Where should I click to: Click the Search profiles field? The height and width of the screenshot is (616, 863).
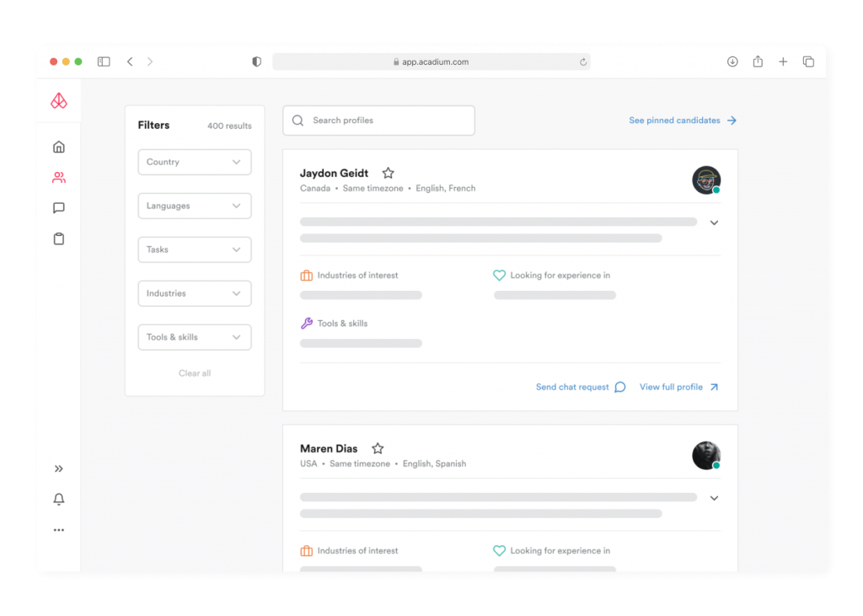(x=378, y=121)
